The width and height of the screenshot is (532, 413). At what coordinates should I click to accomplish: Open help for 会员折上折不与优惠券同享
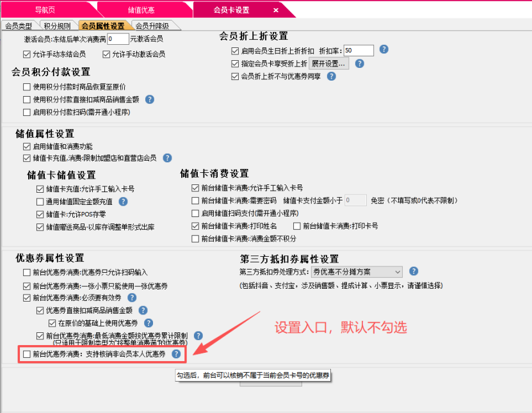(332, 76)
